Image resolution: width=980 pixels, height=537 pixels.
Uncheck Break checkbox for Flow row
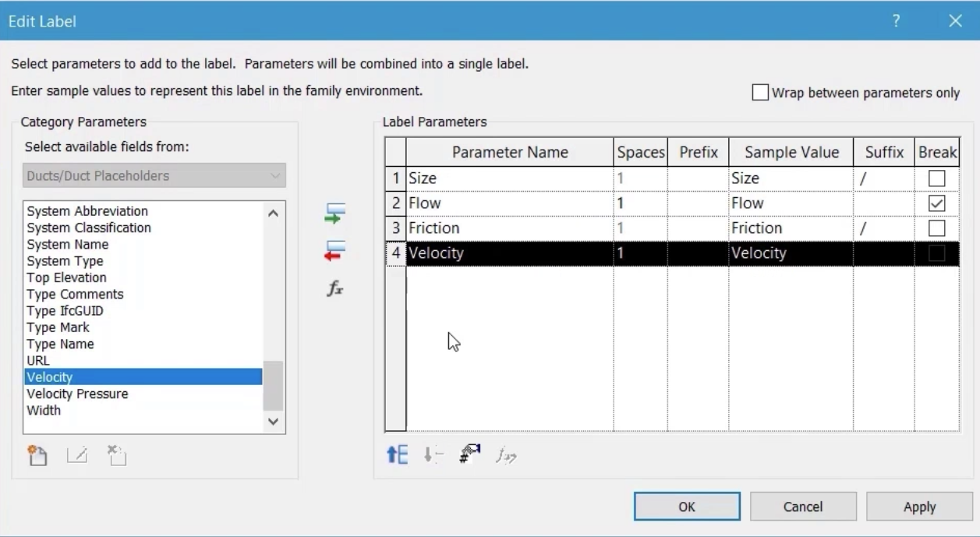pos(937,203)
